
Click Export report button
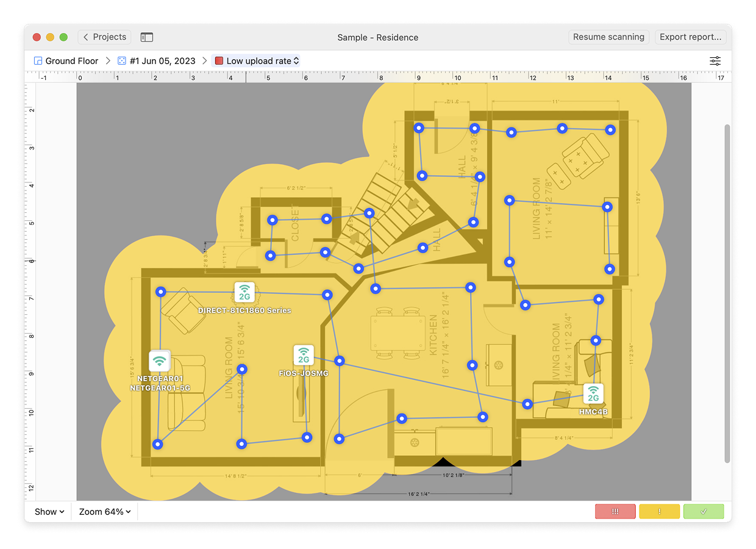691,37
